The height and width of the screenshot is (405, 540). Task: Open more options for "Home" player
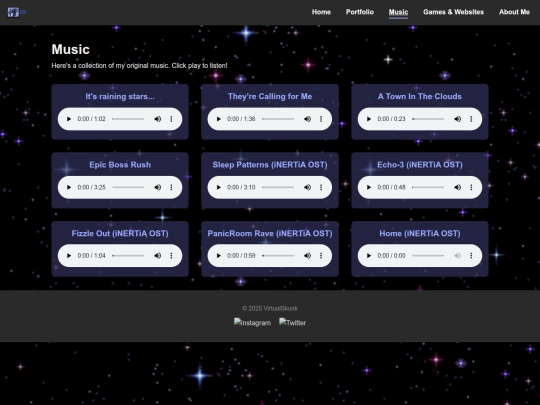(x=471, y=256)
